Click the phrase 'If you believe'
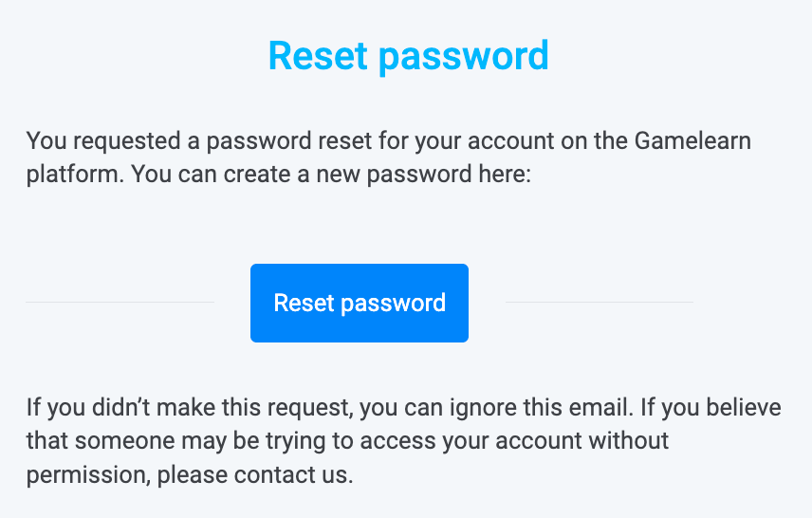The height and width of the screenshot is (518, 812). tap(711, 408)
